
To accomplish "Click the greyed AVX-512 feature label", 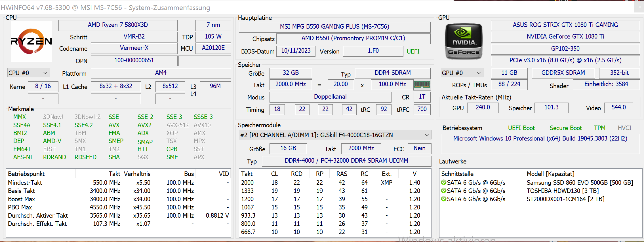I will (177, 125).
